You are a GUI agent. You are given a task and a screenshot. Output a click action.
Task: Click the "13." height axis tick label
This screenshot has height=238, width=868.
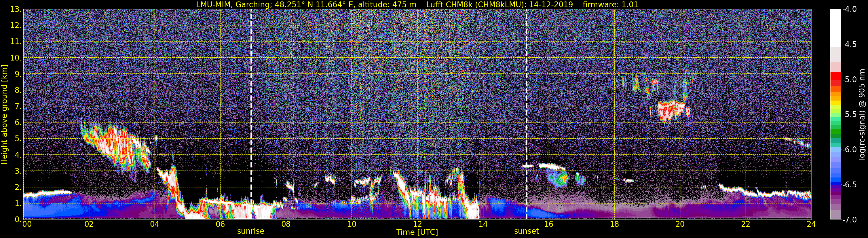click(x=16, y=10)
